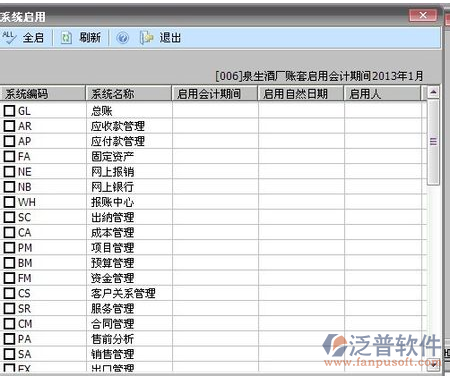
Task: Toggle the SC 出纳管理 checkbox
Action: [x=9, y=217]
